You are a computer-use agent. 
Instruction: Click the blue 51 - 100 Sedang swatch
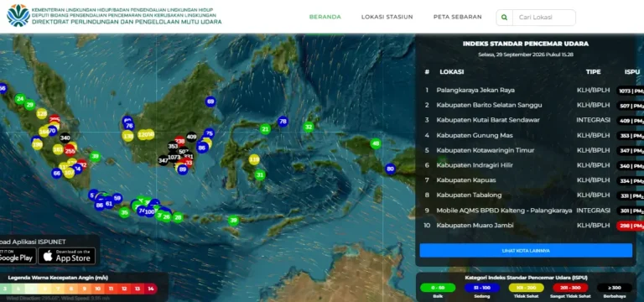(x=482, y=288)
